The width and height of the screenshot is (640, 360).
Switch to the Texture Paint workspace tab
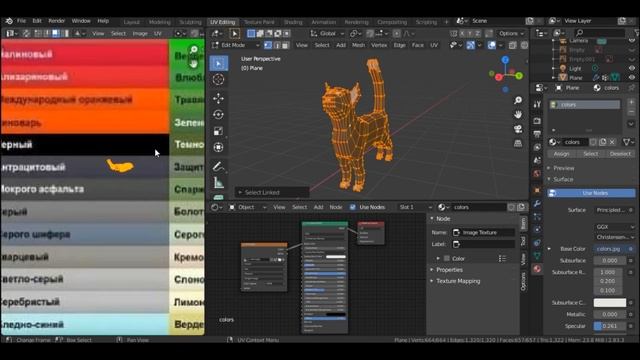coord(260,22)
